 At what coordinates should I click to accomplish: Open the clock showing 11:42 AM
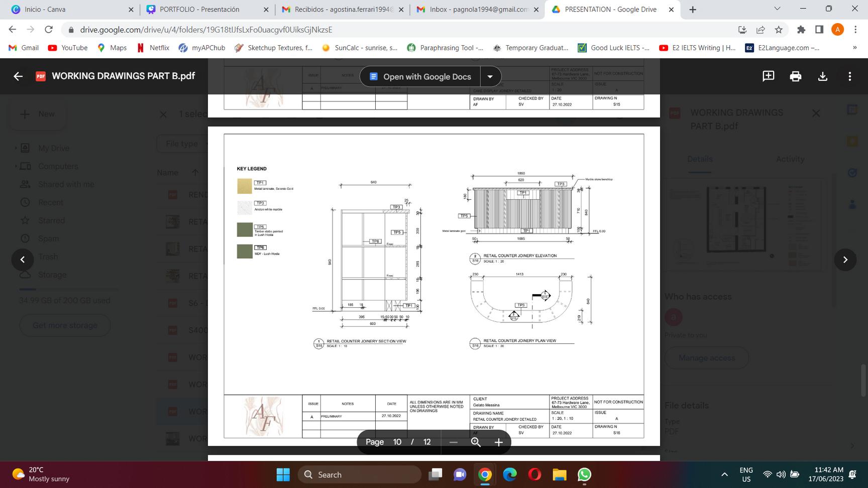point(826,474)
